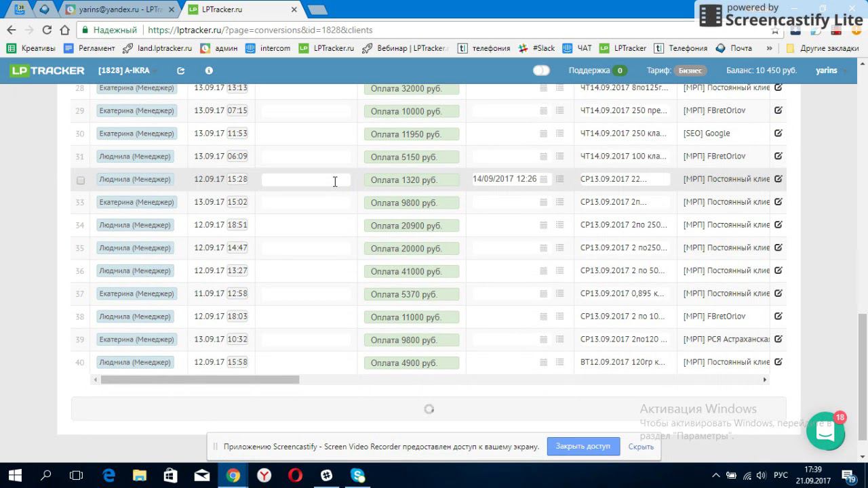Click the Скрыть link in Screencastify bar
868x488 pixels.
(641, 447)
